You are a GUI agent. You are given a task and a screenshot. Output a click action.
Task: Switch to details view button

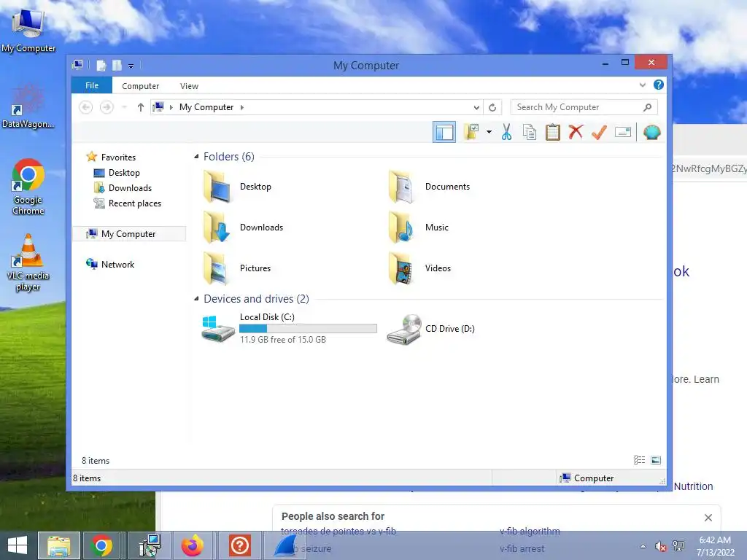pos(639,460)
